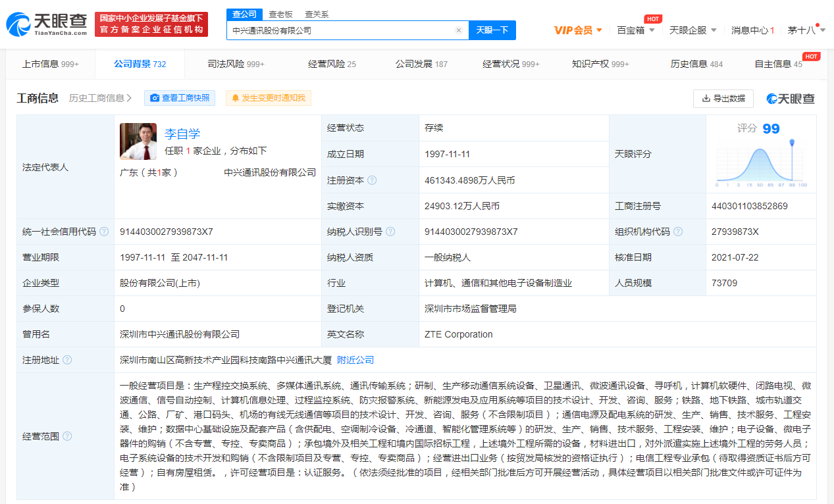Click help icon next to 注册资本
The image size is (834, 504).
[373, 180]
